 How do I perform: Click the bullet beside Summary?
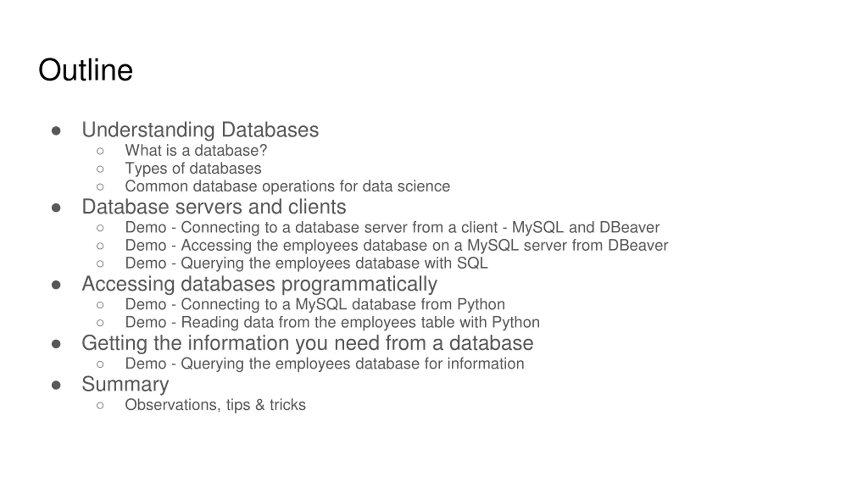pos(56,385)
